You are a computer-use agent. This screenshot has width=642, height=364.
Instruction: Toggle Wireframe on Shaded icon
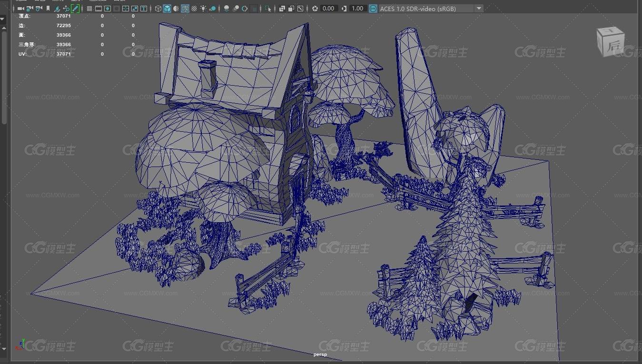point(185,9)
